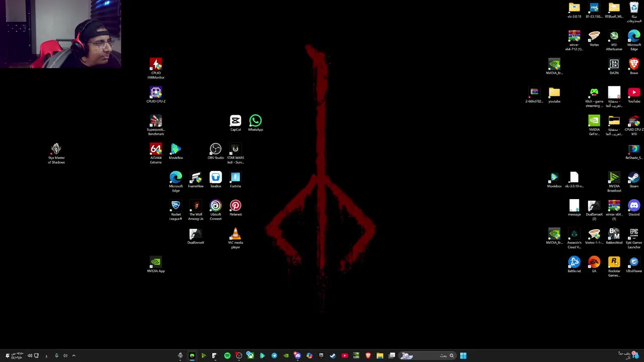Select the TeraBox desktop icon
The width and height of the screenshot is (644, 362).
pyautogui.click(x=215, y=180)
